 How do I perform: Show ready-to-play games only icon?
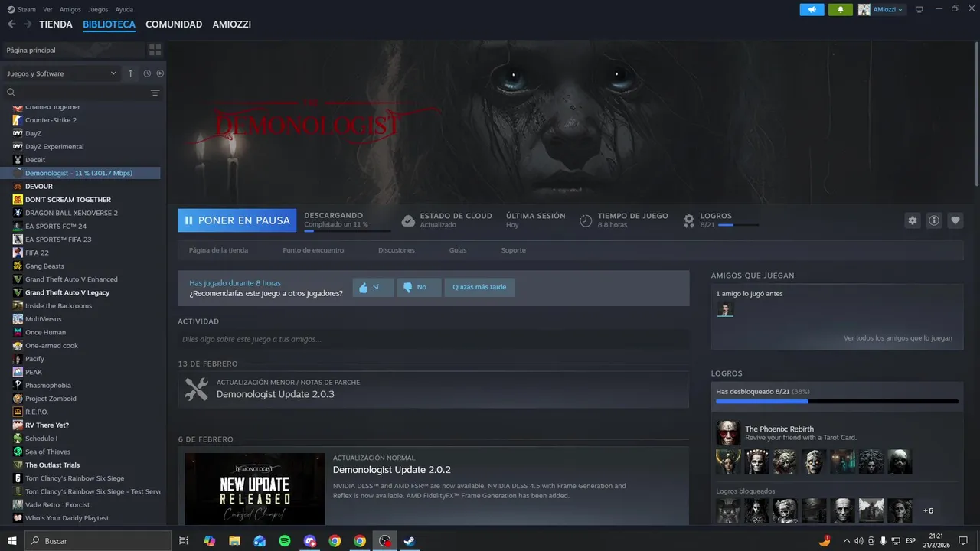coord(160,73)
